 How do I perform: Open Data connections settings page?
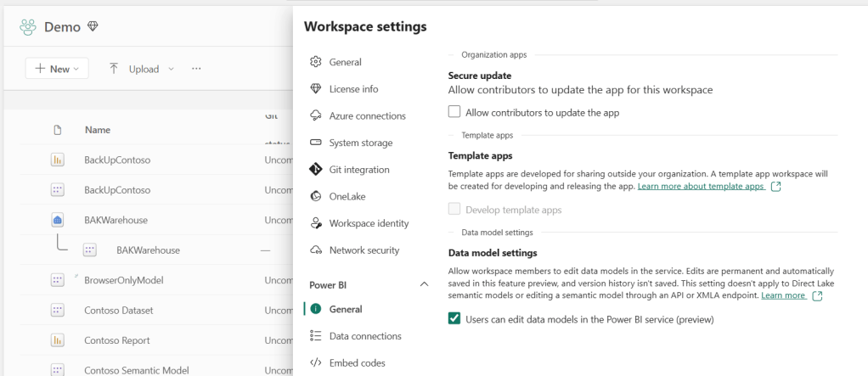pyautogui.click(x=365, y=336)
